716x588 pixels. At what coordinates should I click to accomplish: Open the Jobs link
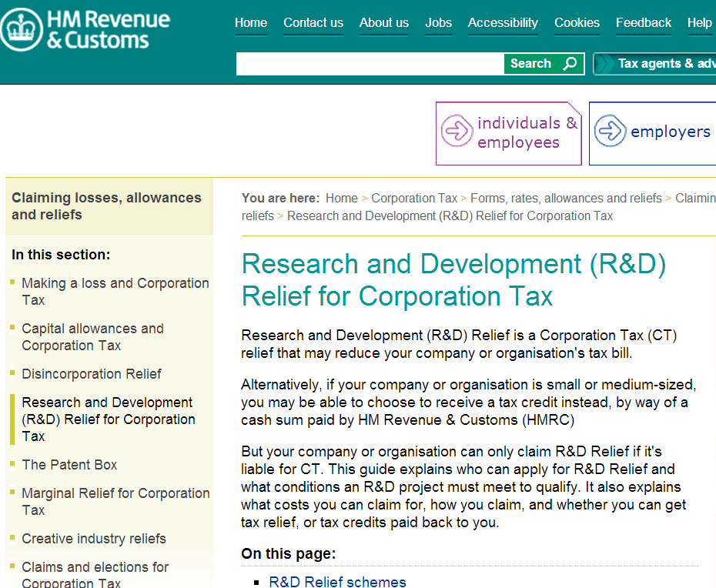coord(438,23)
